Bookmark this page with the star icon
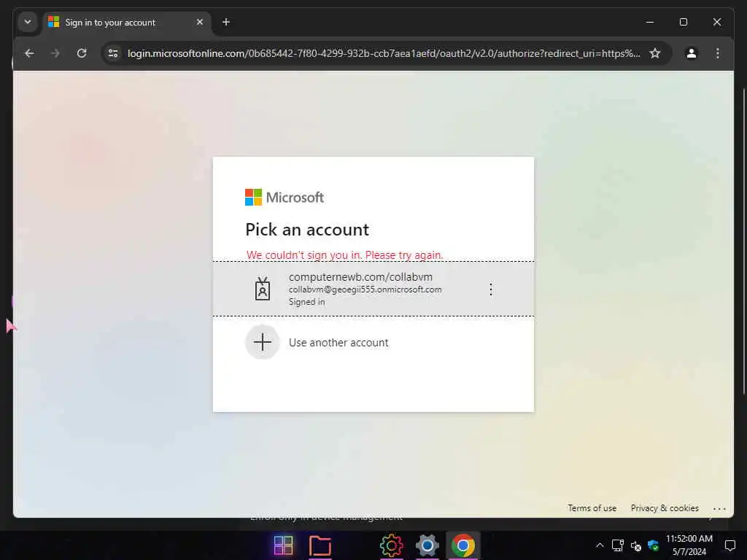747x560 pixels. (x=655, y=53)
